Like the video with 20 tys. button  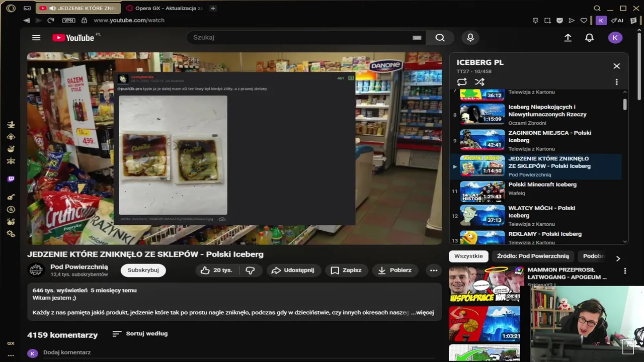(216, 270)
